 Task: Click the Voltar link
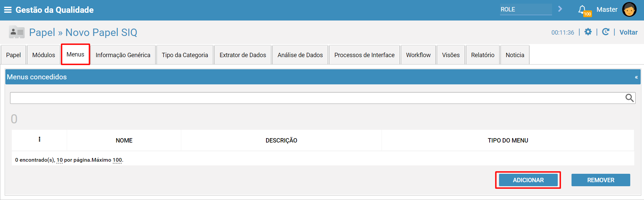(628, 32)
